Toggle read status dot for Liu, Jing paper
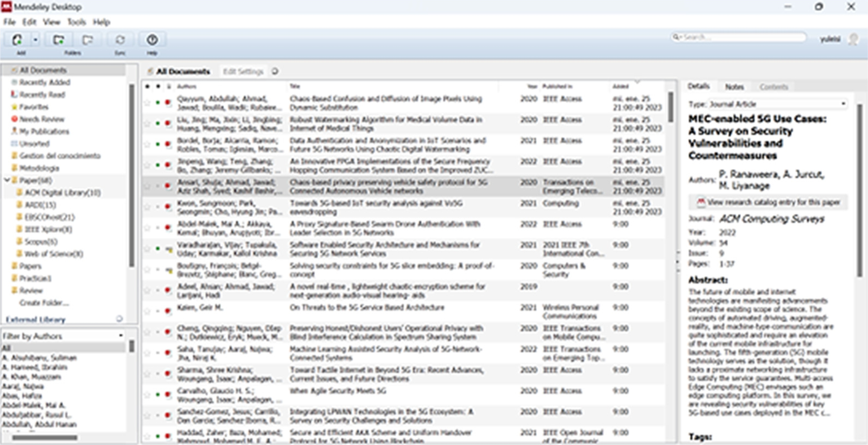 [158, 123]
